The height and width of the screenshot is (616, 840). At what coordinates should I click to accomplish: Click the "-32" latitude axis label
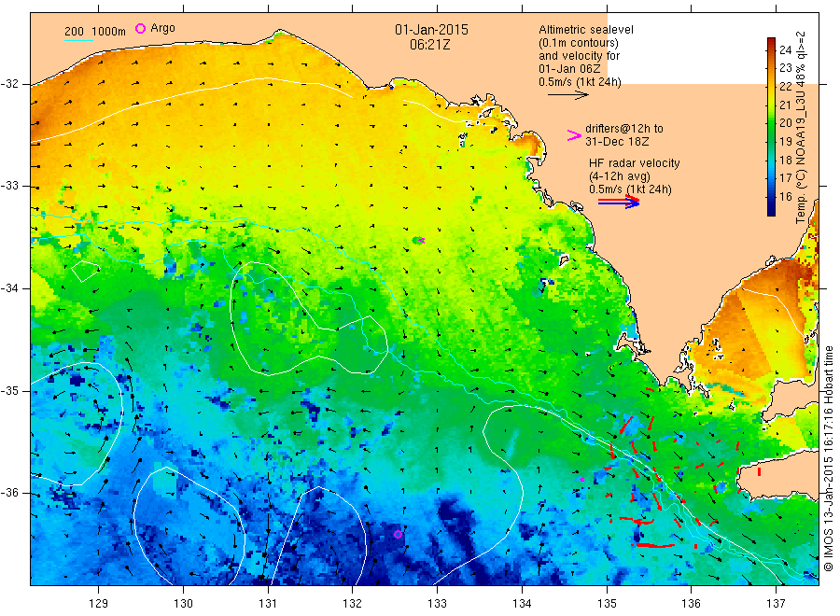coord(9,84)
